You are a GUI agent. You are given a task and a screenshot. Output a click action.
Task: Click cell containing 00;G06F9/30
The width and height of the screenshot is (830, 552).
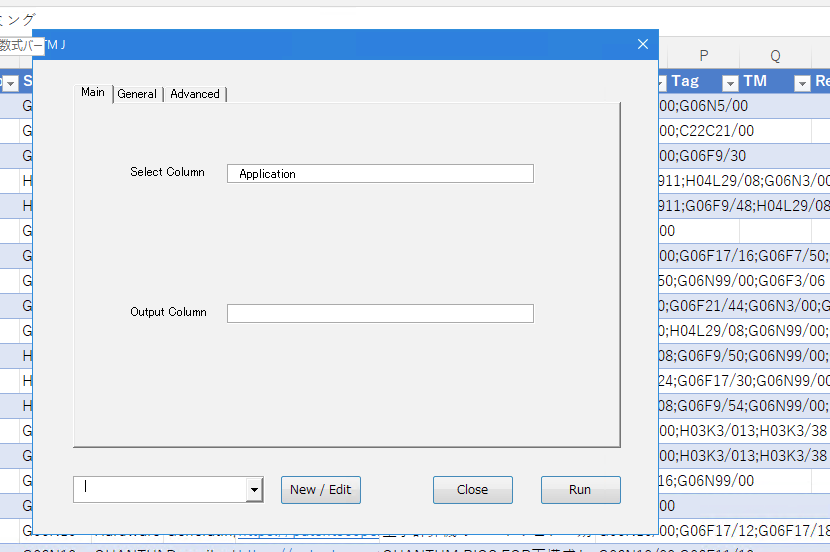pyautogui.click(x=702, y=156)
